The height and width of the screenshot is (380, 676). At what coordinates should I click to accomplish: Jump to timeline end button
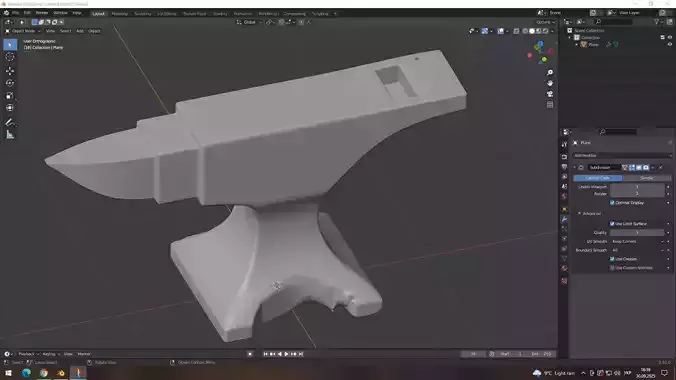pos(301,354)
